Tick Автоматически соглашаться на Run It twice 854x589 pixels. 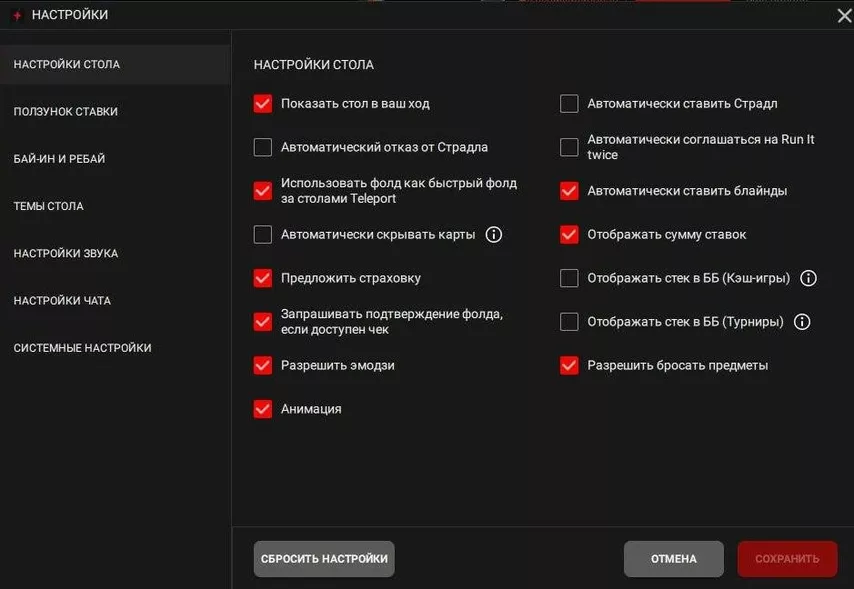pos(569,148)
